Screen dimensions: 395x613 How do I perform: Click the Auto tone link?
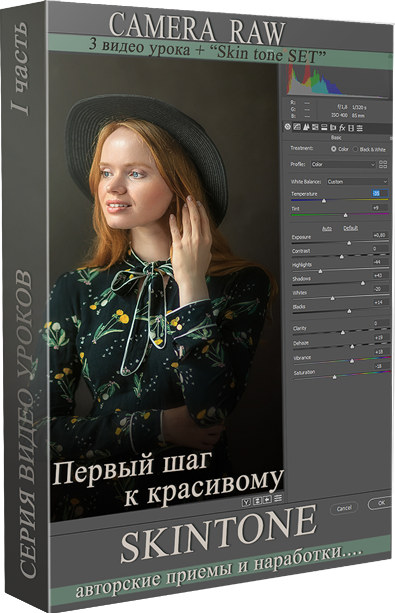coord(327,228)
